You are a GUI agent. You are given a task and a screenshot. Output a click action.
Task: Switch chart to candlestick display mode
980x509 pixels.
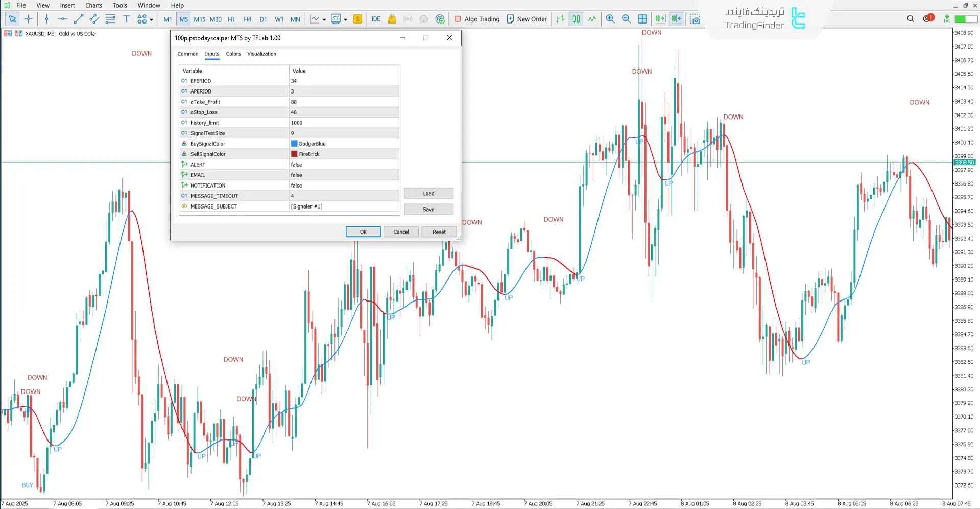pyautogui.click(x=576, y=19)
